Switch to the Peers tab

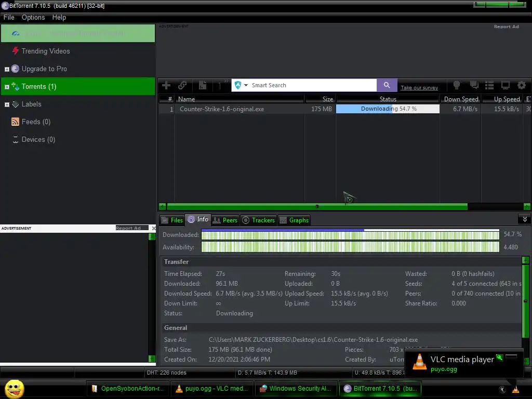click(x=225, y=220)
